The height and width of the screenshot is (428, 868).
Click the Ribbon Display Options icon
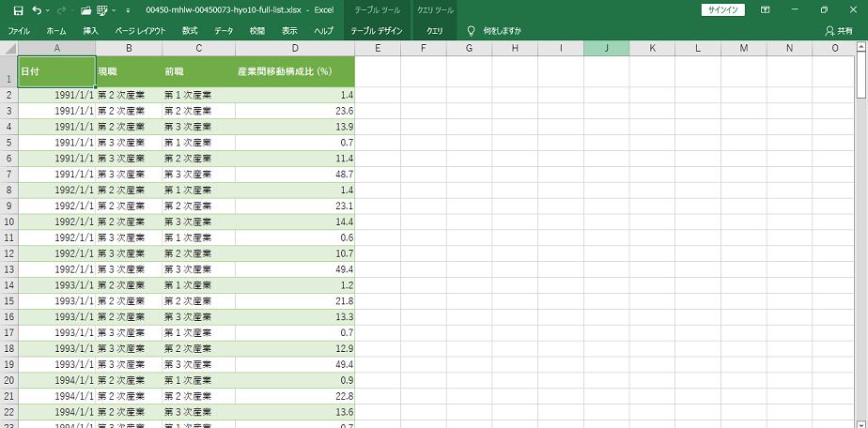click(x=766, y=10)
